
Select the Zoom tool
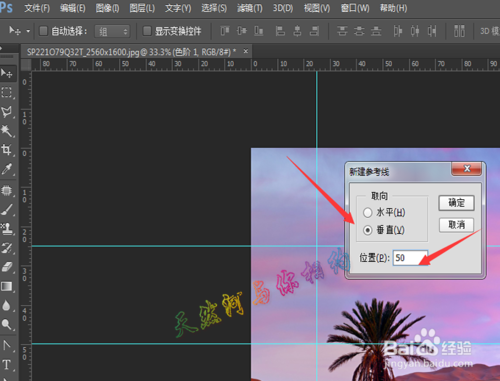6,324
